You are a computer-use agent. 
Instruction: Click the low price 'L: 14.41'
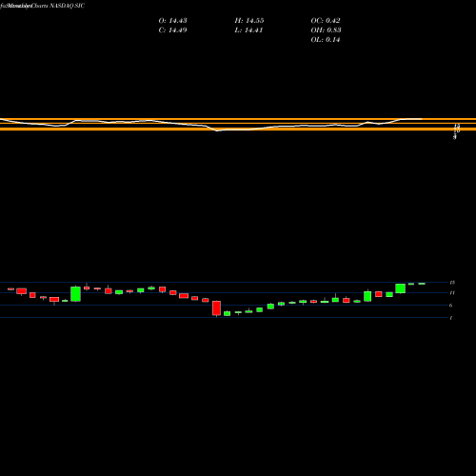pos(248,30)
